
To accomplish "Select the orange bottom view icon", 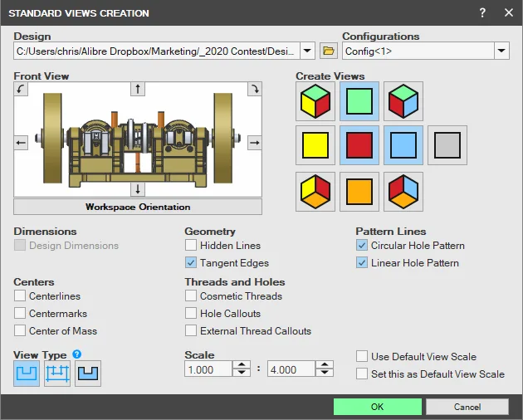I will click(359, 192).
